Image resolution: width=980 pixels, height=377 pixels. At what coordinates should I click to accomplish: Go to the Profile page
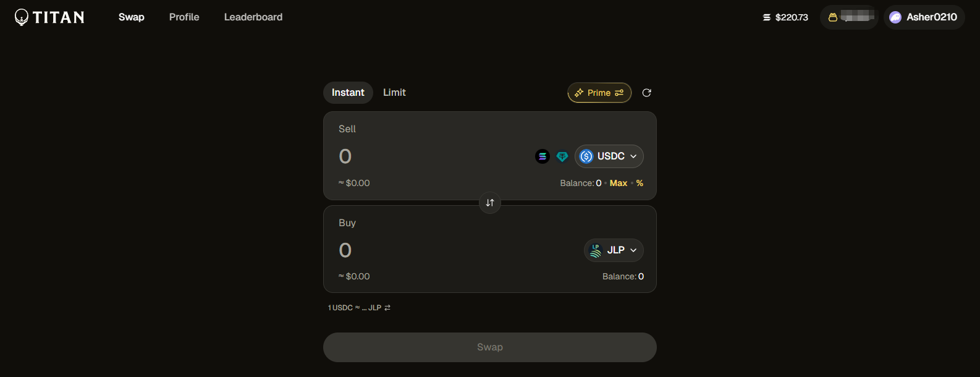(184, 17)
